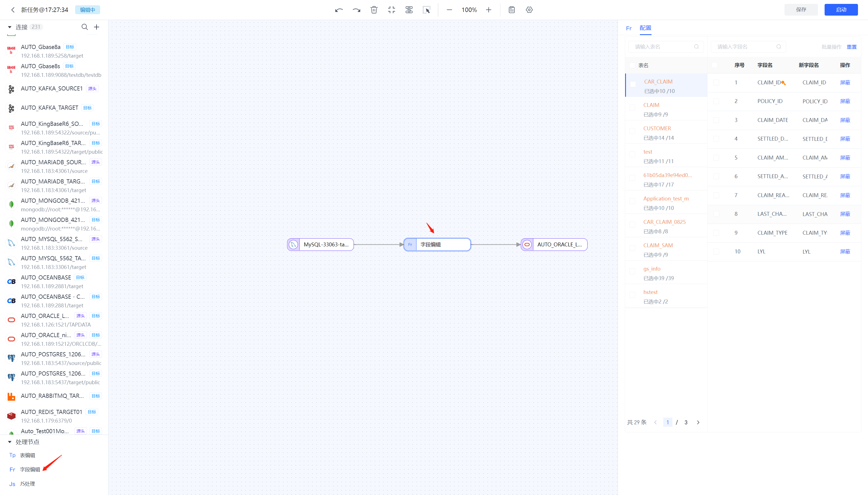Switch to the 配置 tab

pos(645,28)
